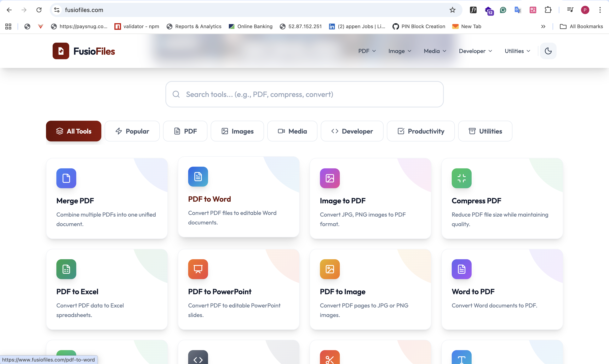This screenshot has height=364, width=609.
Task: Switch to the Popular tools tab
Action: (x=132, y=131)
